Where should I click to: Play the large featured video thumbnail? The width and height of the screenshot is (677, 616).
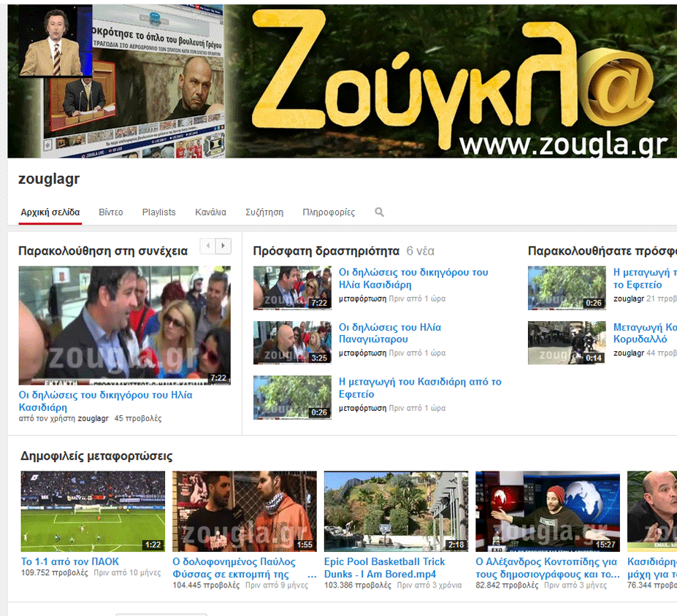coord(124,325)
